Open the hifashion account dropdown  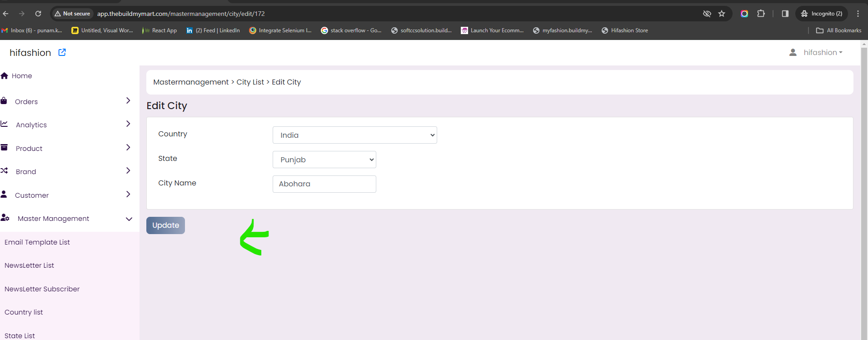823,52
